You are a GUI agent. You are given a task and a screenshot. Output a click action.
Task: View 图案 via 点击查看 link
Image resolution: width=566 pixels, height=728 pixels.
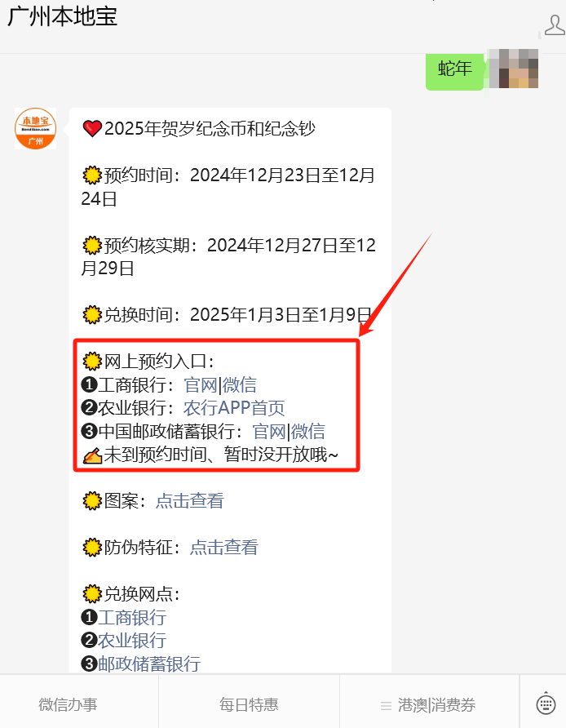[190, 501]
